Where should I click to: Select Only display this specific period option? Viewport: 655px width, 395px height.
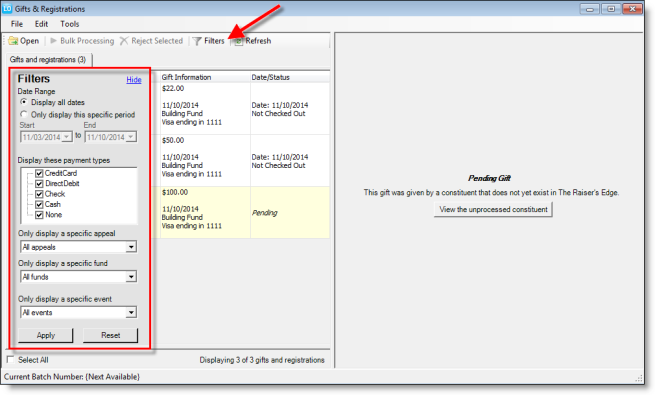click(x=24, y=114)
